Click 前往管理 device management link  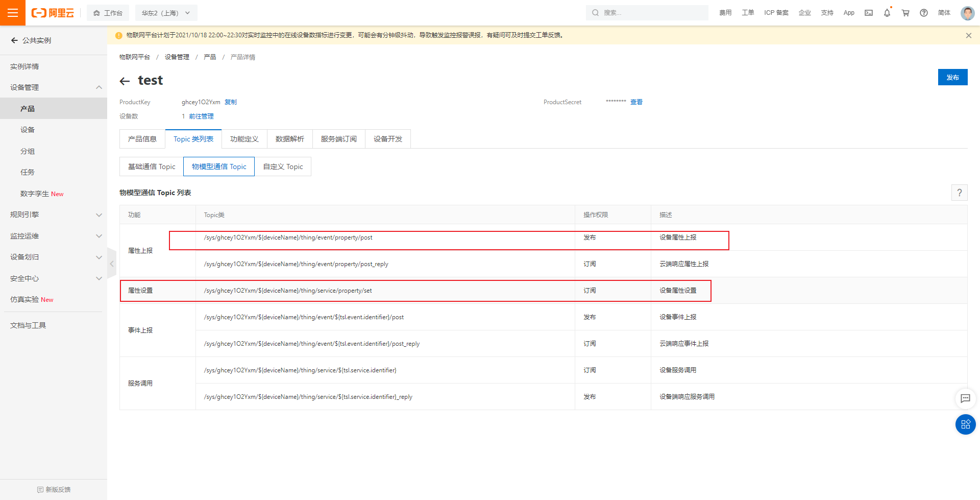[x=201, y=116]
